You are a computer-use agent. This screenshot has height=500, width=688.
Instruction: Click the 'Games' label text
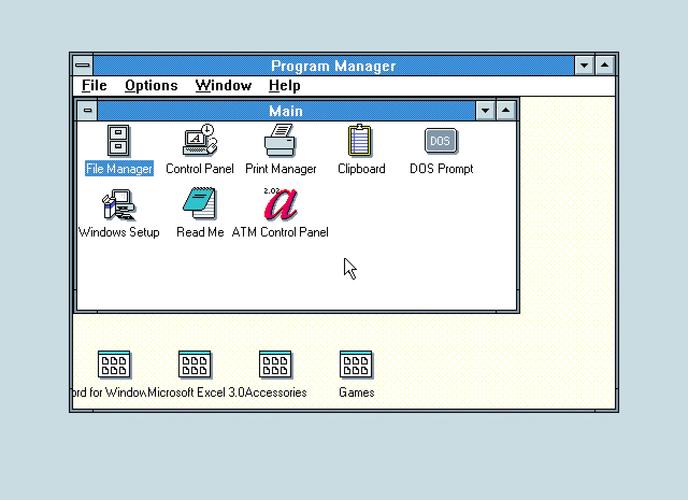[356, 392]
